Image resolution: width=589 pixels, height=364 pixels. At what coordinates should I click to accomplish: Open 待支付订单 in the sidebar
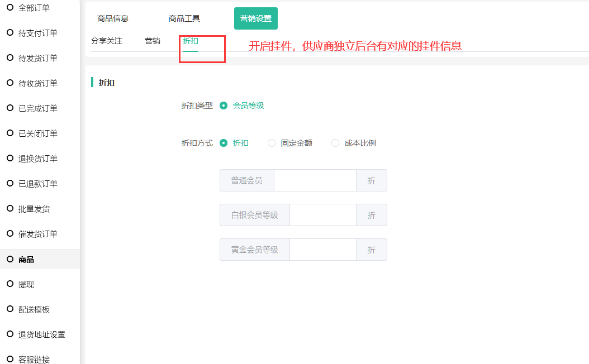(x=37, y=32)
